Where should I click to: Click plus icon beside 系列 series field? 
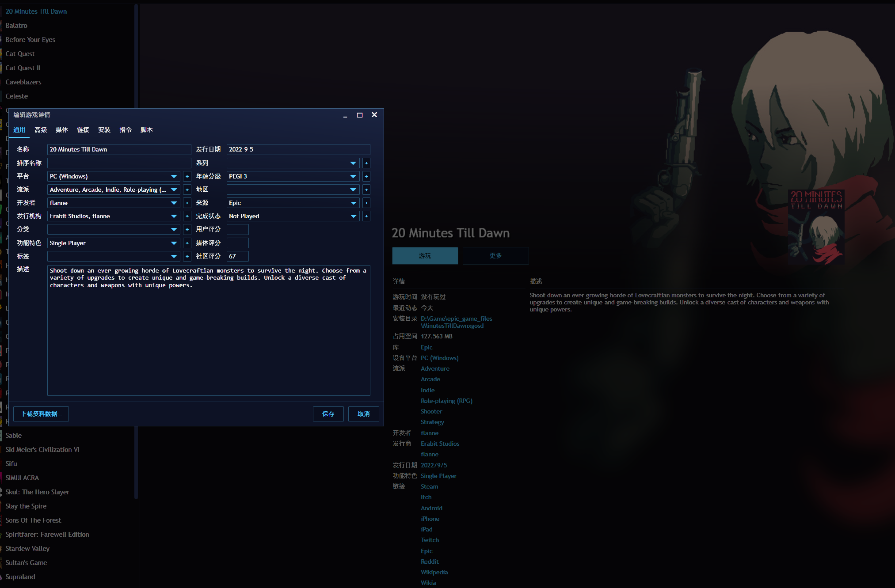pos(366,163)
